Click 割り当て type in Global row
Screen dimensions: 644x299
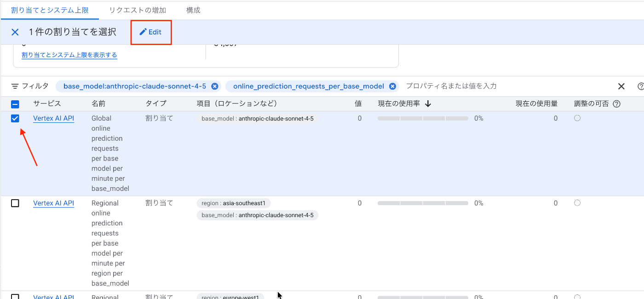tap(159, 118)
